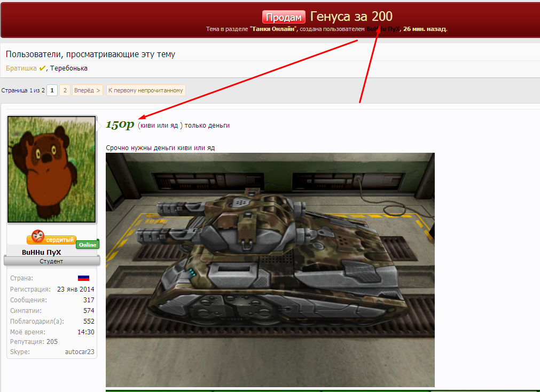The width and height of the screenshot is (540, 392).
Task: Click the Регистрация date 23 янв 2014
Action: pos(76,289)
